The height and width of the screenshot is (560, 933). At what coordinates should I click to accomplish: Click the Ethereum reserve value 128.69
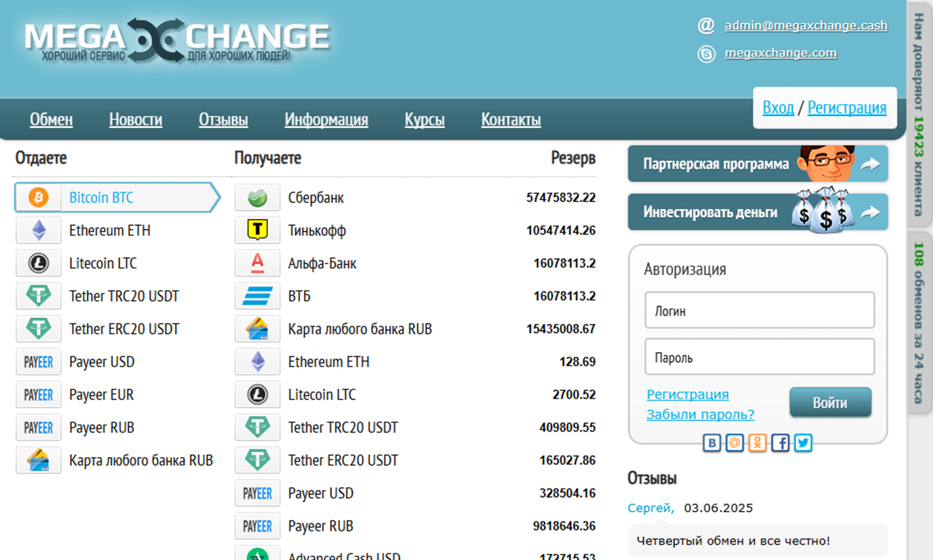(577, 362)
